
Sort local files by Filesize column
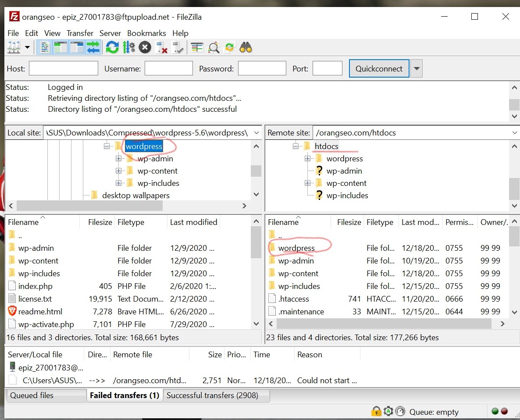pyautogui.click(x=97, y=222)
